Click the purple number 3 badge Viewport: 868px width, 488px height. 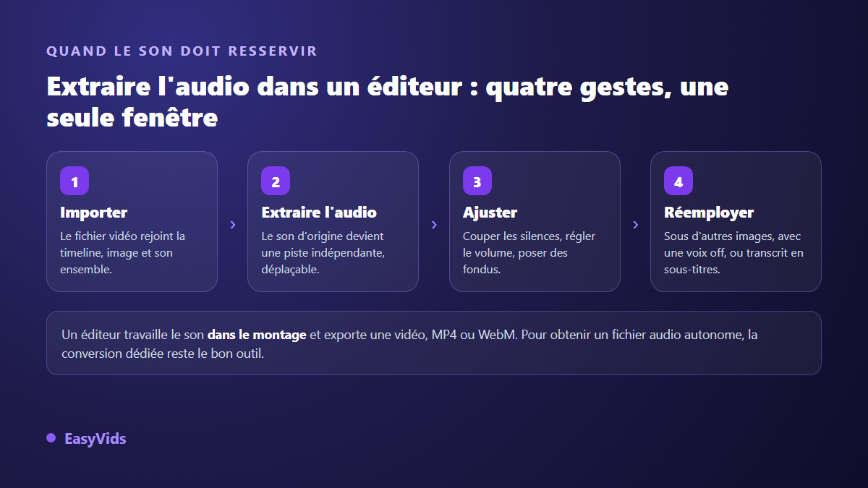click(477, 181)
